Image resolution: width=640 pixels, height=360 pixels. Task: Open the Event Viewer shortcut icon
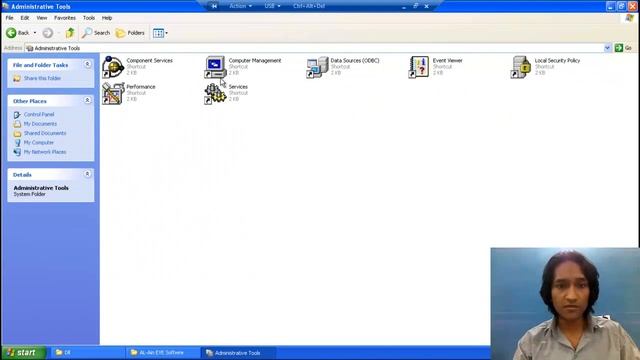pos(419,67)
